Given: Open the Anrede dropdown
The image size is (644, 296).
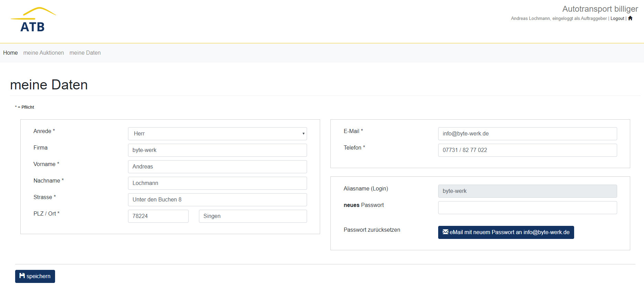Looking at the screenshot, I should tap(217, 134).
